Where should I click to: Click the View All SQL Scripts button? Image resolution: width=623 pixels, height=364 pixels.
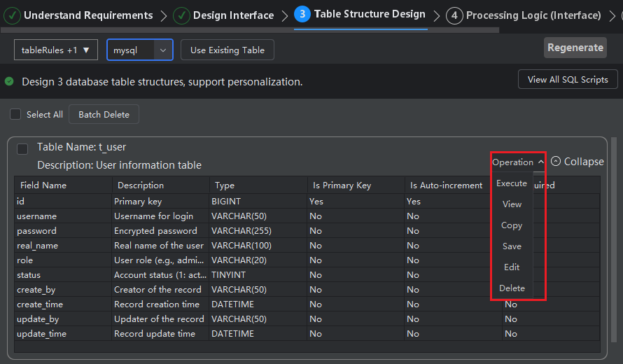pos(568,79)
